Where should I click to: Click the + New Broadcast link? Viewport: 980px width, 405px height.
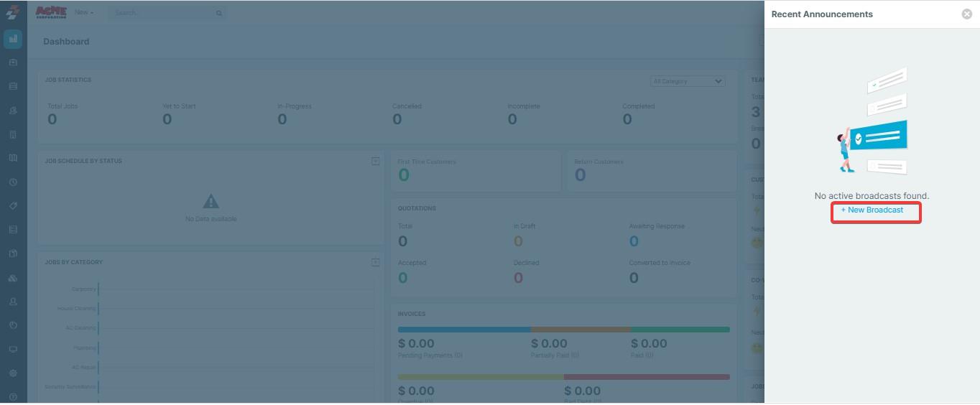point(872,210)
